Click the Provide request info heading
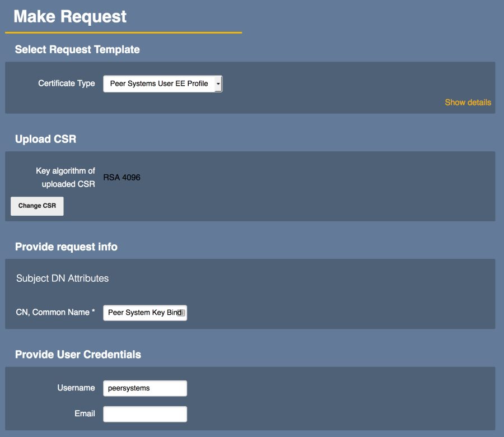 click(x=66, y=247)
